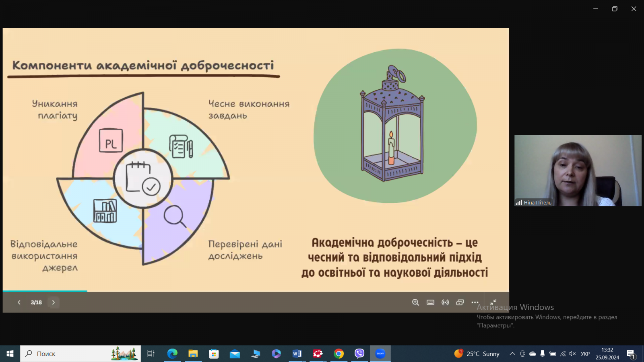644x362 pixels.
Task: Open the zoom-in magnifier tool
Action: coord(415,302)
